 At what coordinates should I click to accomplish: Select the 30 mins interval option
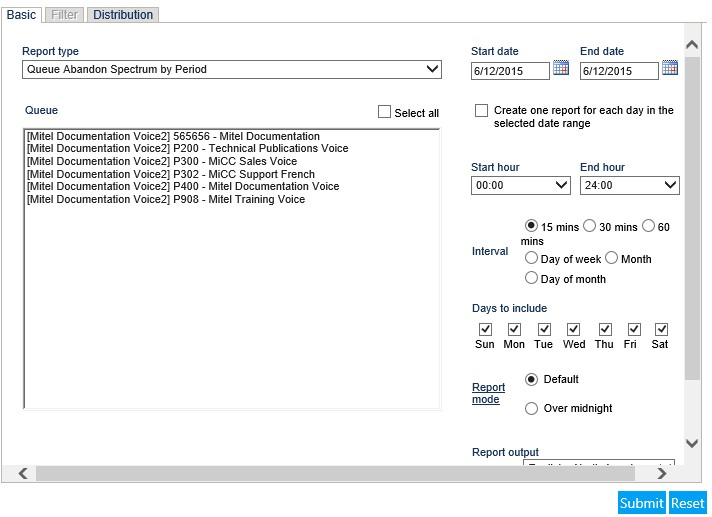589,226
